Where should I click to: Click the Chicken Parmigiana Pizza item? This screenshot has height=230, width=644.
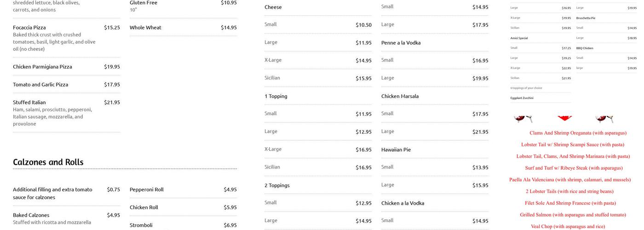(x=42, y=67)
